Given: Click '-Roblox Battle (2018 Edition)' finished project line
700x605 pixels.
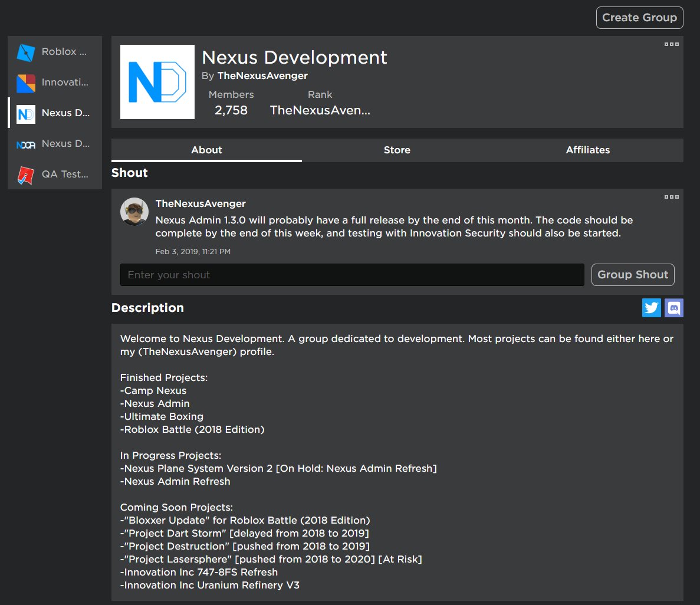Looking at the screenshot, I should click(192, 429).
